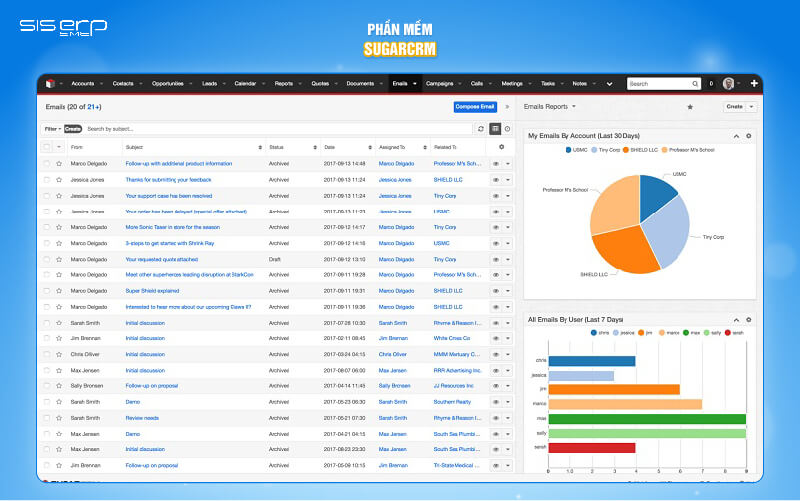Open the 'RRR Advertising Inc.' related account
This screenshot has height=501, width=800.
click(x=458, y=371)
